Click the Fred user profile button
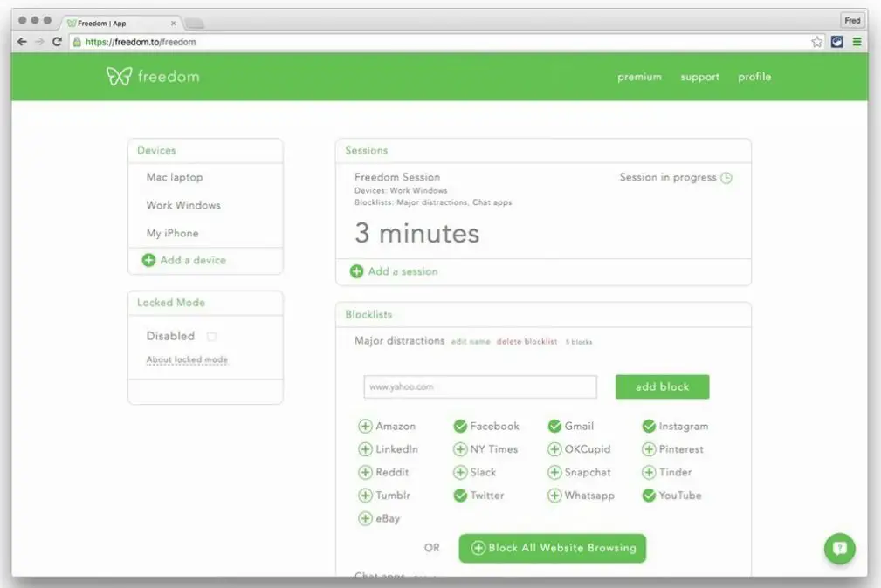This screenshot has width=881, height=588. pyautogui.click(x=852, y=20)
